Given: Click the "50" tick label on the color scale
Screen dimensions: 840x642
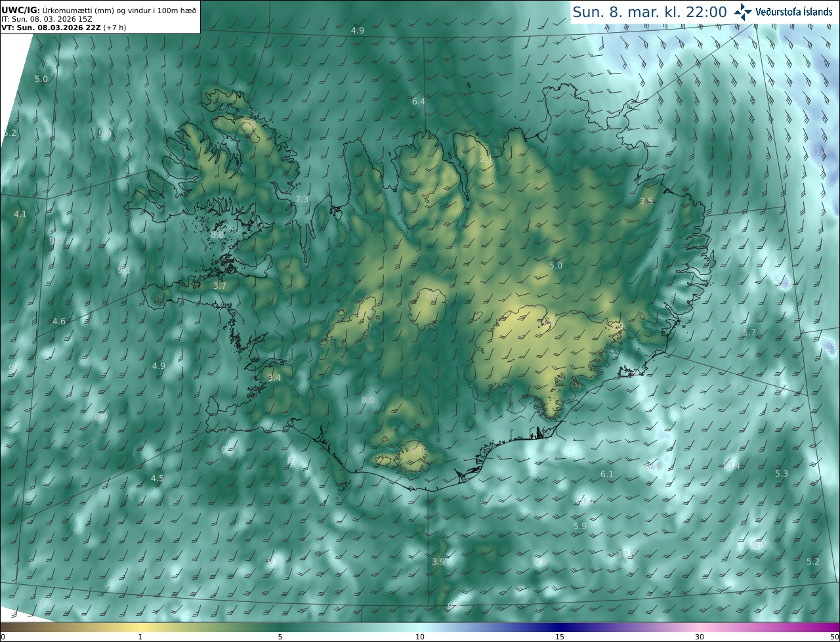Looking at the screenshot, I should tap(834, 637).
